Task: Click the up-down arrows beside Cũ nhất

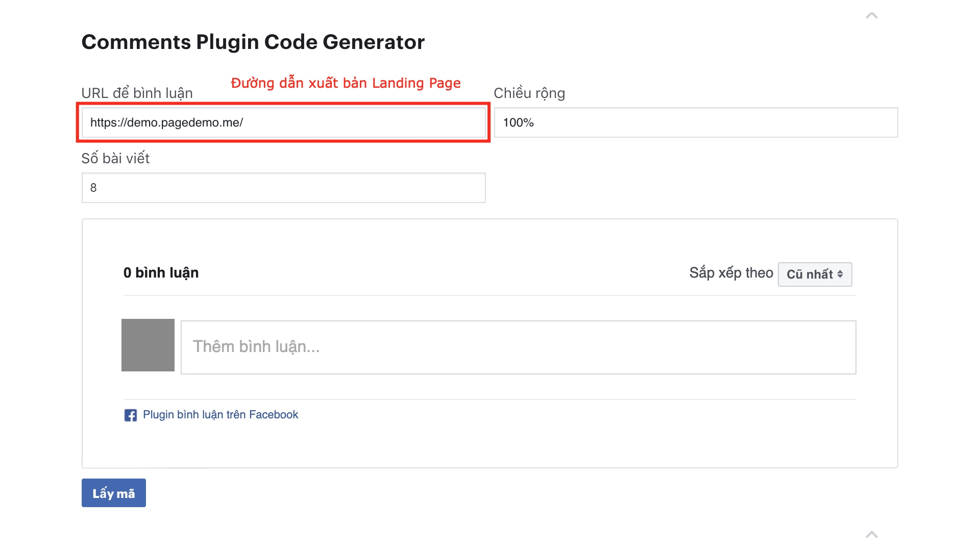Action: coord(840,274)
